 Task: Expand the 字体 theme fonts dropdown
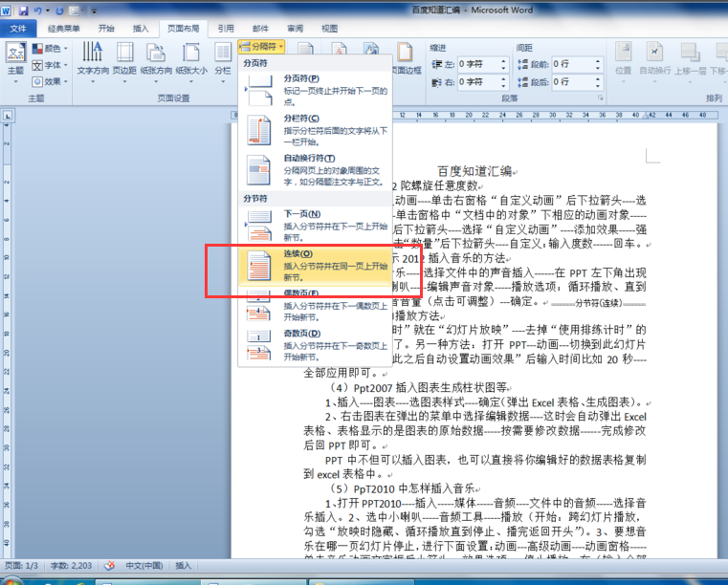coord(50,65)
